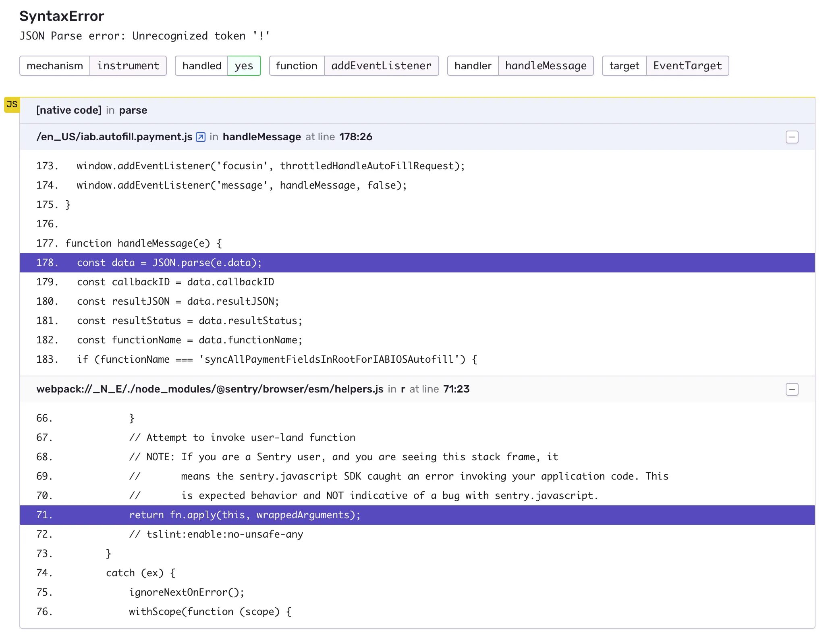
Task: Click line 177 function handleMessage declaration
Action: coord(143,243)
